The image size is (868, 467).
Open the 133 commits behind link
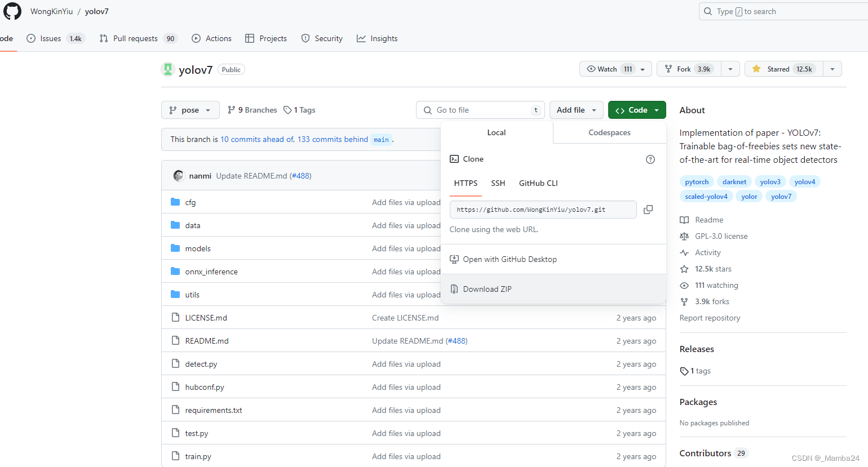(x=333, y=139)
